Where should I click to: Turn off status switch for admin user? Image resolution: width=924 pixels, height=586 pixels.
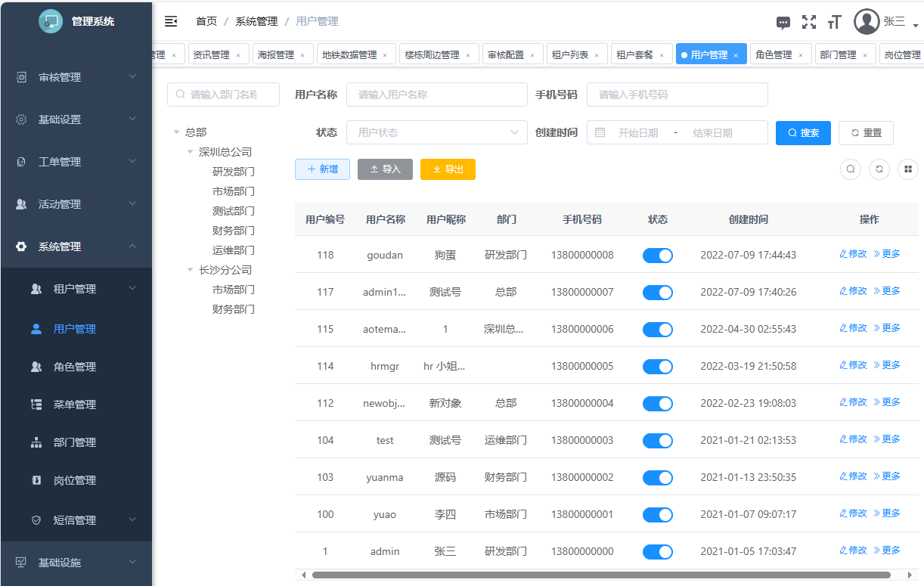[x=657, y=552]
